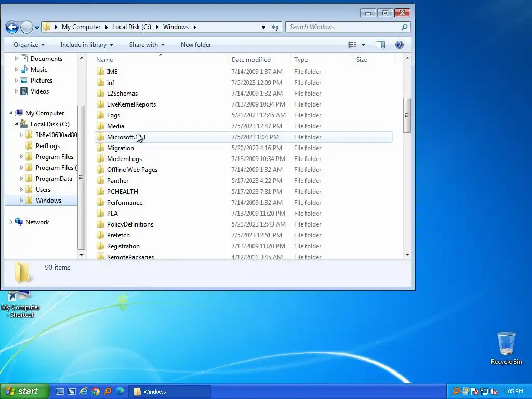Viewport: 532px width, 399px height.
Task: Select Network in the navigation pane
Action: (x=37, y=222)
